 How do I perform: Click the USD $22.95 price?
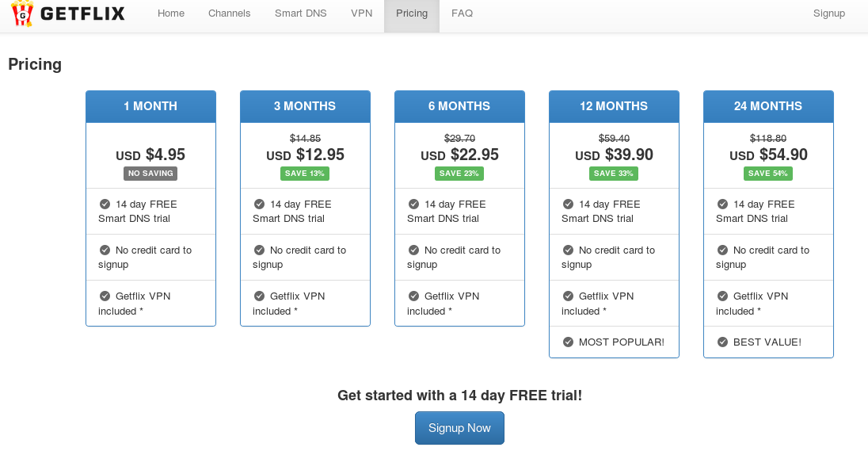(459, 155)
